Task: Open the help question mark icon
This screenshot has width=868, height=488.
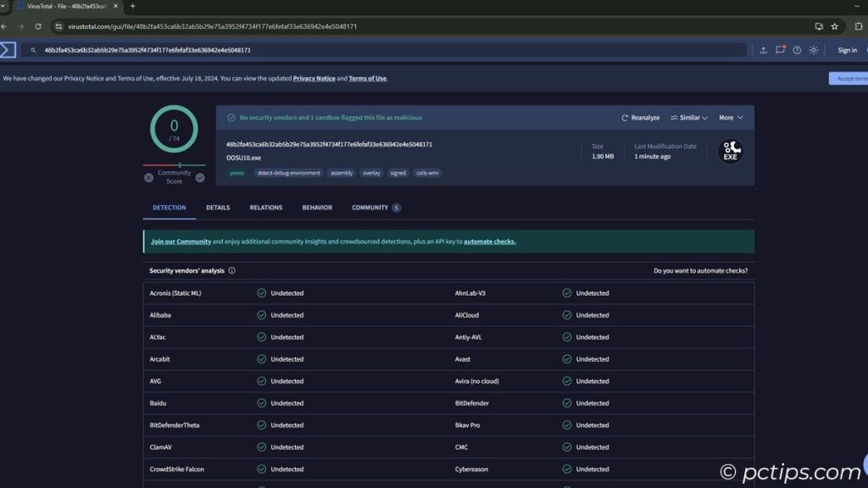Action: (797, 50)
